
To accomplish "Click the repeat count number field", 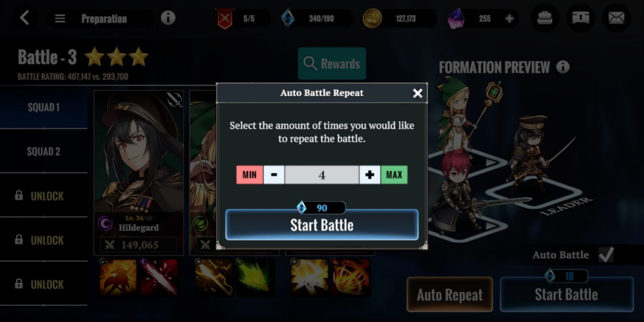I will click(322, 175).
